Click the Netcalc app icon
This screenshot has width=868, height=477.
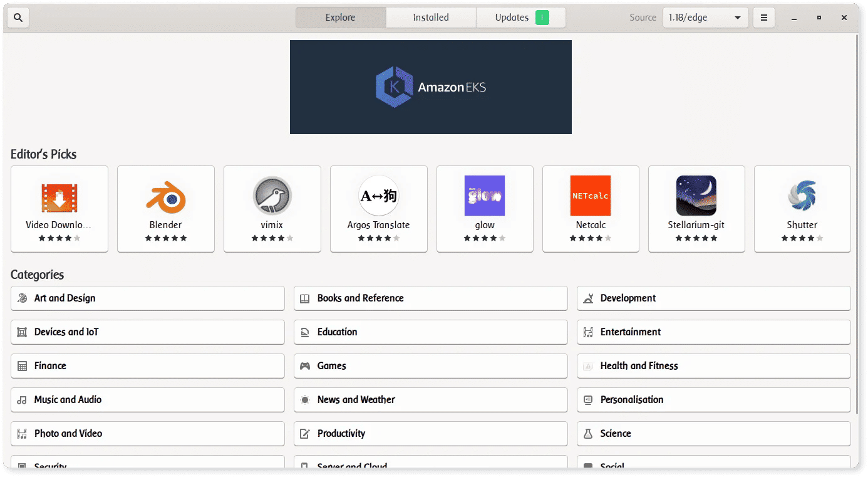(591, 196)
